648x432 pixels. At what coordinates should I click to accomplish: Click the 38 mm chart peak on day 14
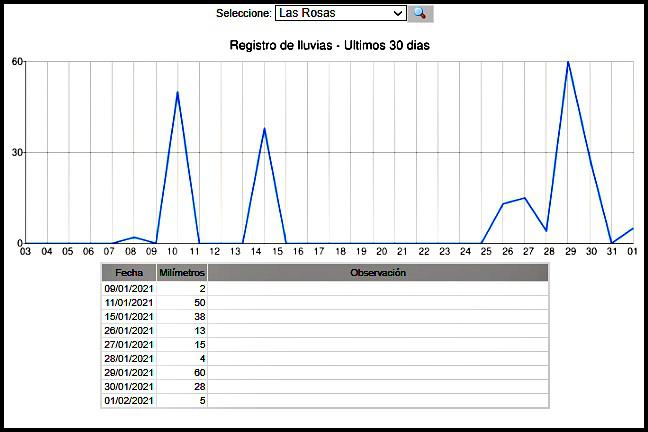click(264, 128)
